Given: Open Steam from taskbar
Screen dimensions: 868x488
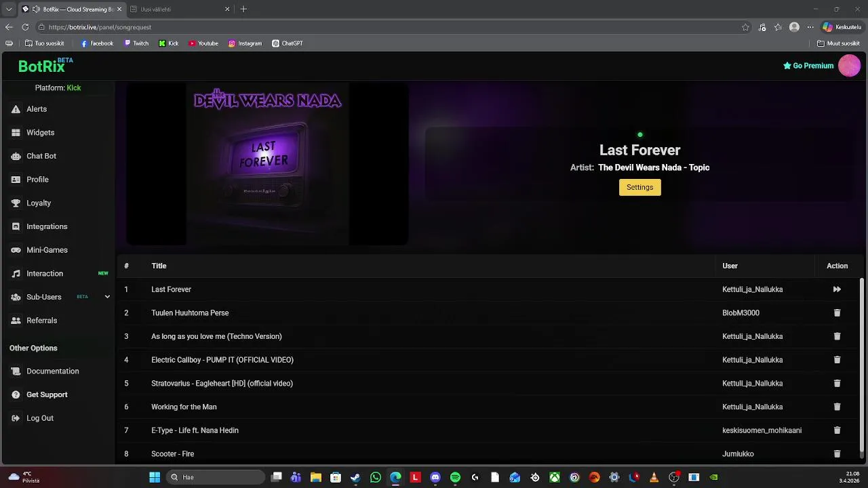Looking at the screenshot, I should [355, 477].
